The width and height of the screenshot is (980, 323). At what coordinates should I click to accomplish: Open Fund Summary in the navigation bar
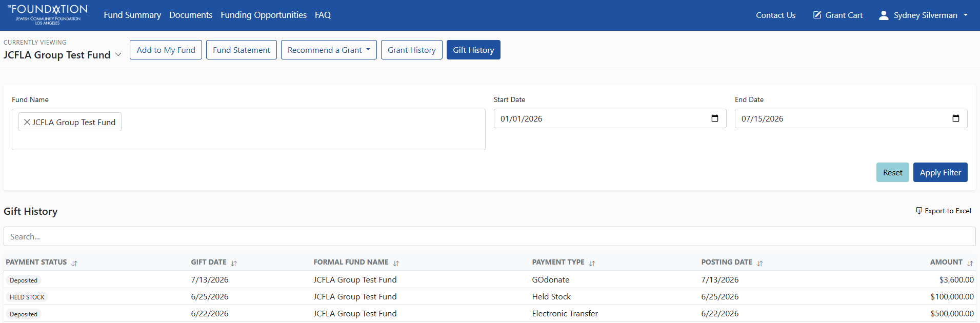pyautogui.click(x=132, y=15)
